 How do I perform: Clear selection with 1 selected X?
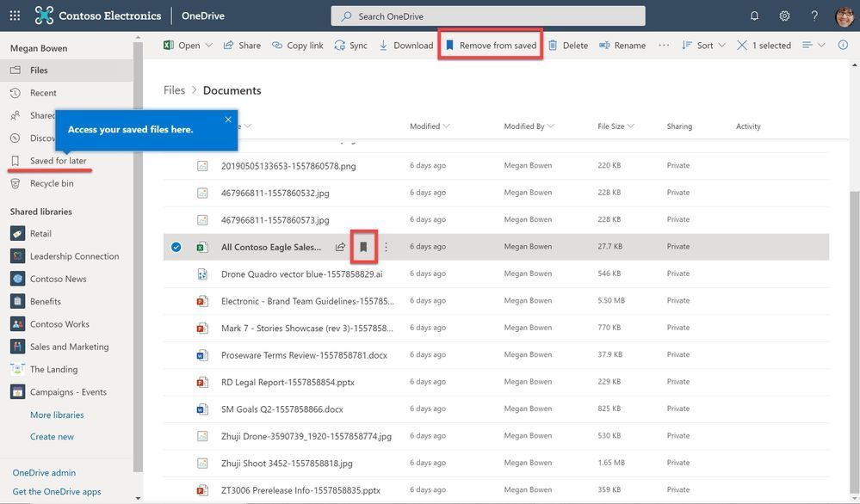pyautogui.click(x=741, y=45)
